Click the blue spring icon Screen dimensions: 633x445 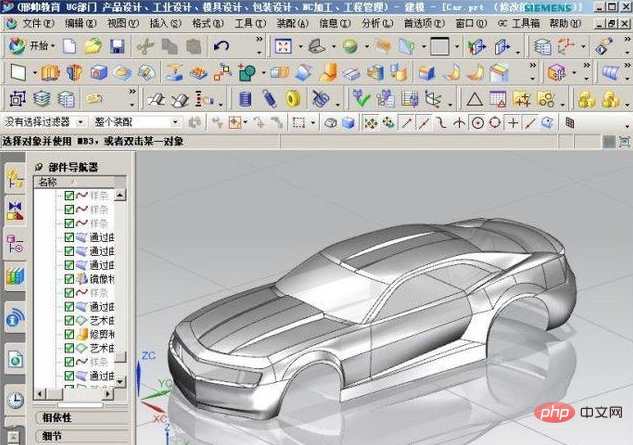[x=269, y=99]
